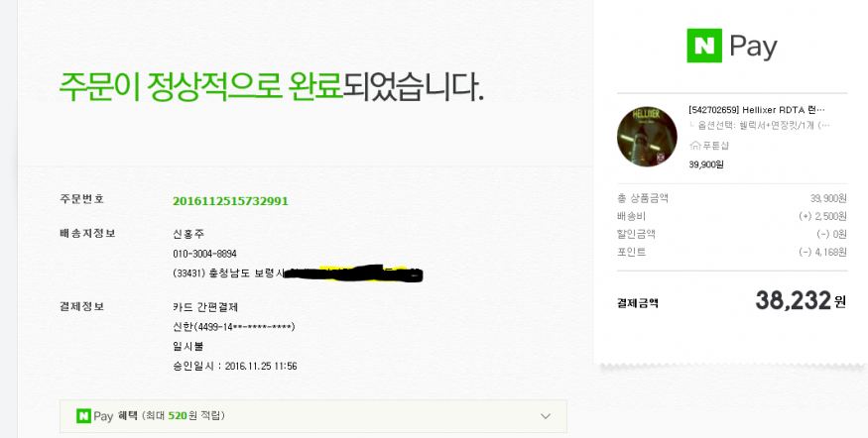Screen dimensions: 868x438
Task: Click the green 520 reward amount
Action: click(x=178, y=417)
